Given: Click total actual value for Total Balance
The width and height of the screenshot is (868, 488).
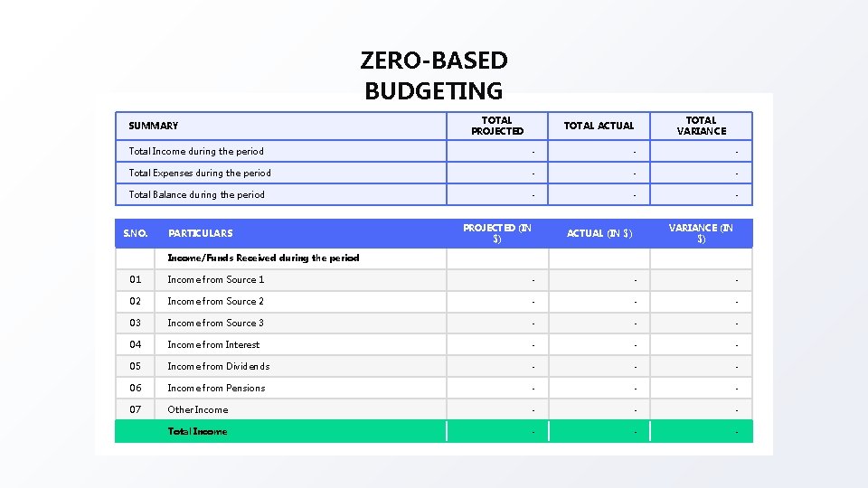Looking at the screenshot, I should click(599, 194).
